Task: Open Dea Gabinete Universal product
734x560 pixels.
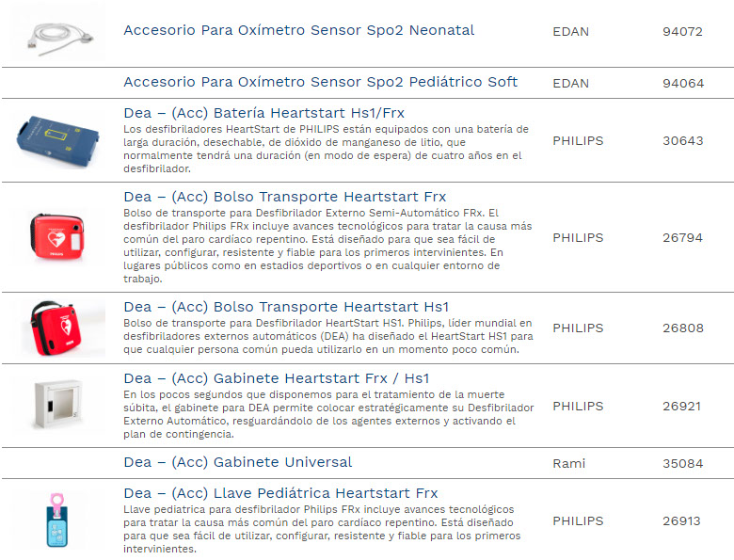Action: 237,462
